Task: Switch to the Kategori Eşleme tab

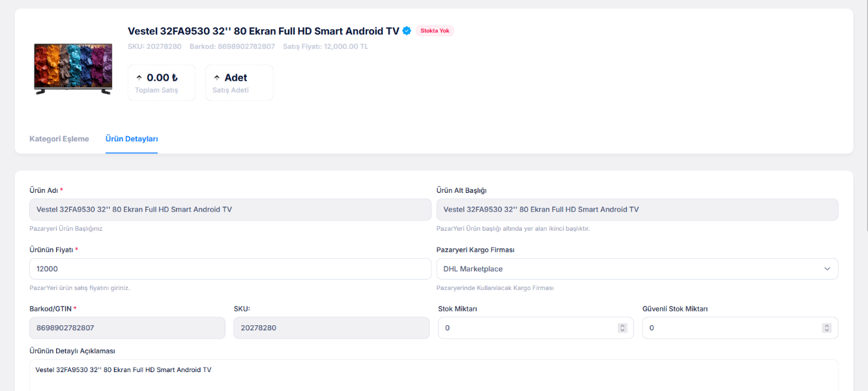Action: [59, 139]
